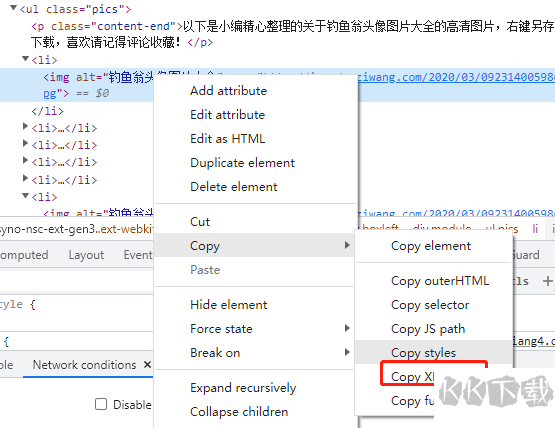Choose Add attribute from context menu
The width and height of the screenshot is (555, 428).
(x=229, y=91)
